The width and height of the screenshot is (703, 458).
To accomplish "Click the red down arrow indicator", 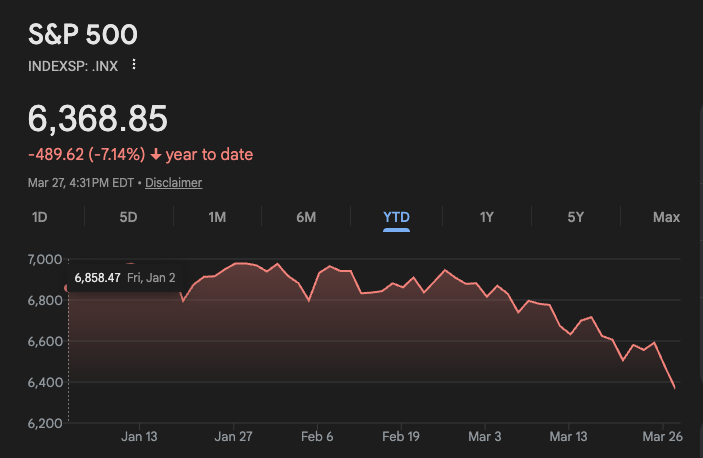I will tap(156, 155).
